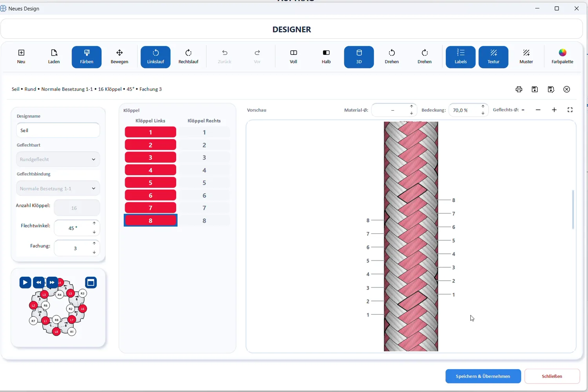Viewport: 588px width, 392px height.
Task: Click the 3D braid preview image
Action: 411,236
